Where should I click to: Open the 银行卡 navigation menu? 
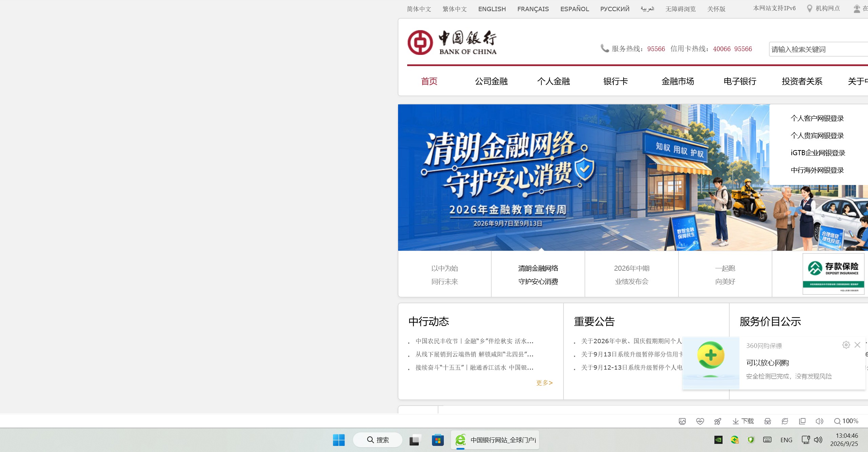click(x=615, y=81)
